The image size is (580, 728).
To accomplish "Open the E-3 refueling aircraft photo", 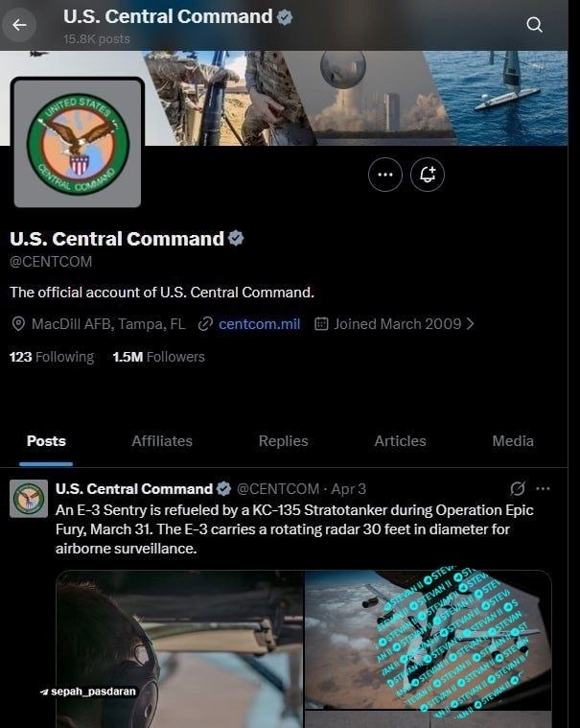I will [x=428, y=640].
